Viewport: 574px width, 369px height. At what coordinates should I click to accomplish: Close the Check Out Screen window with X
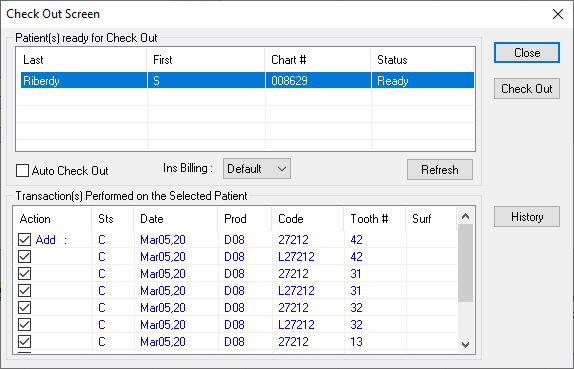(558, 14)
